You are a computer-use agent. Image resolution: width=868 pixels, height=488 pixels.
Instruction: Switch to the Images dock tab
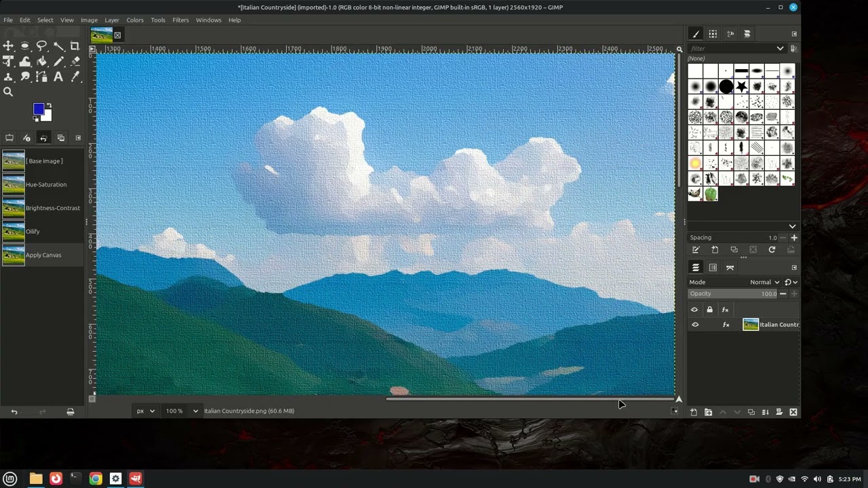click(60, 138)
